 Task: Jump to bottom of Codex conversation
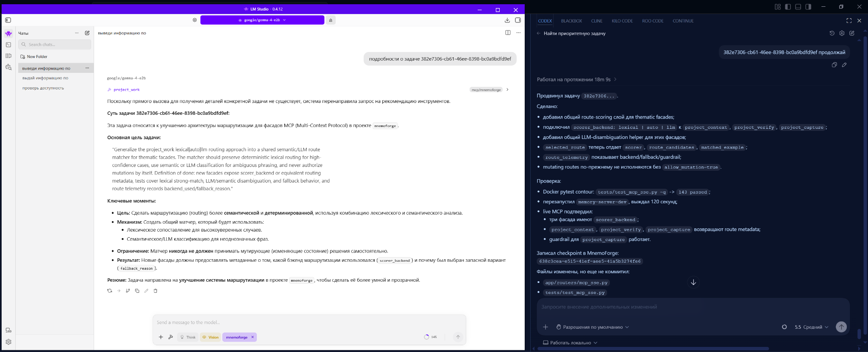[x=693, y=282]
